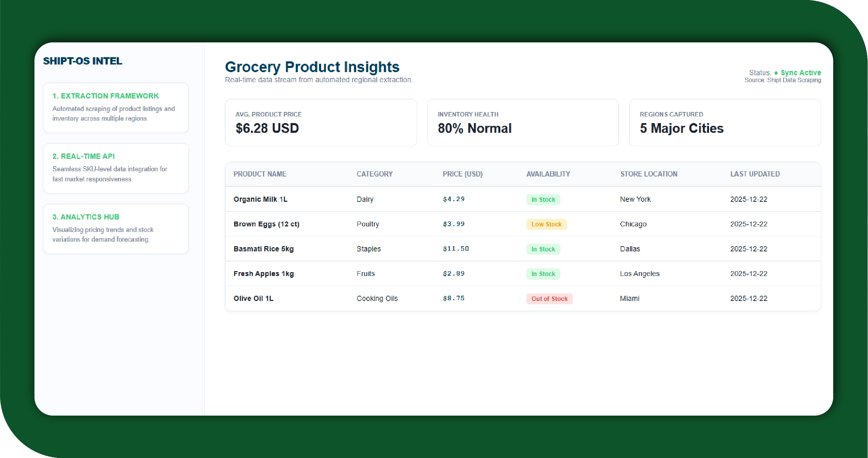Image resolution: width=868 pixels, height=458 pixels.
Task: Select the Real-Time API sidebar card
Action: click(x=116, y=168)
